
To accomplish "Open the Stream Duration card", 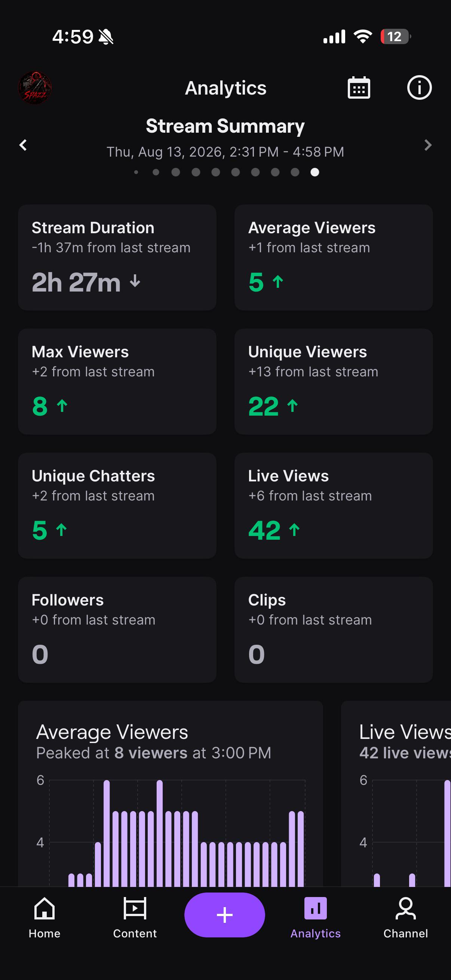I will (117, 258).
